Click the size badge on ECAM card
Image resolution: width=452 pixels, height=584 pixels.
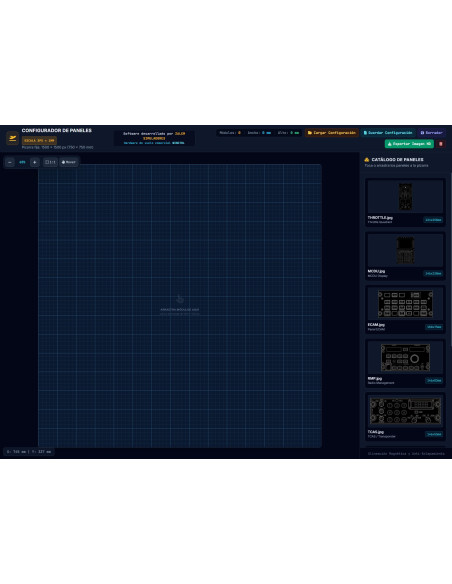click(434, 327)
